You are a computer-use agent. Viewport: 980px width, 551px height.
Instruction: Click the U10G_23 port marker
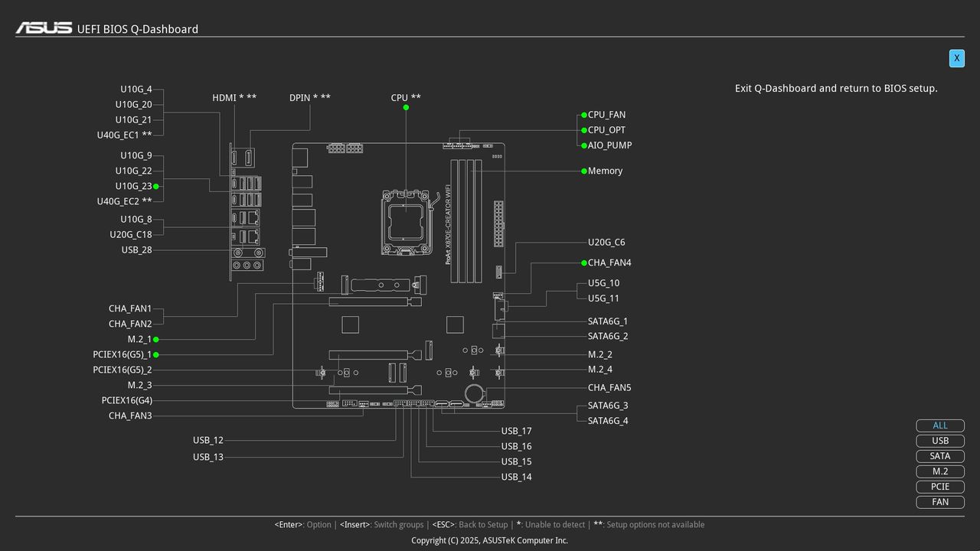(155, 186)
